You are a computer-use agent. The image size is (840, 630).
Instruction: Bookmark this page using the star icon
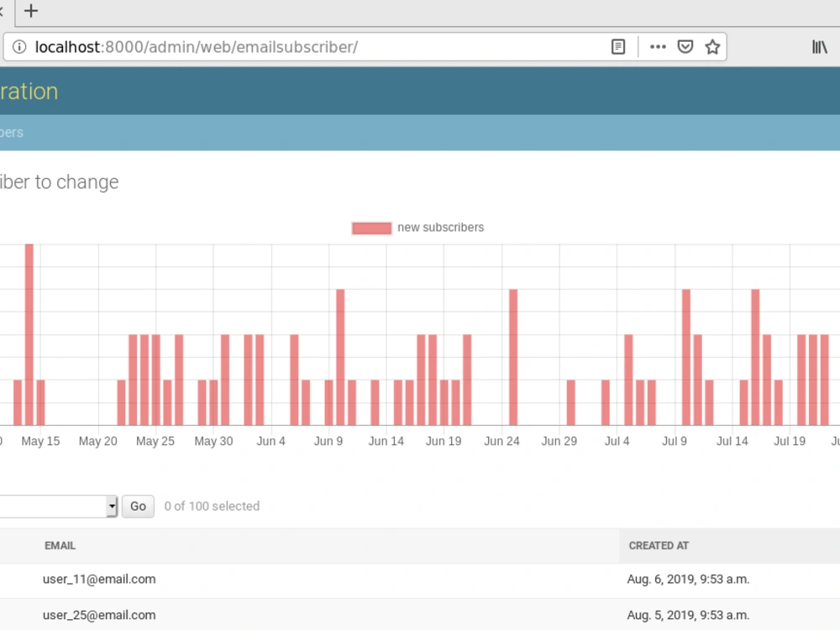click(x=711, y=46)
